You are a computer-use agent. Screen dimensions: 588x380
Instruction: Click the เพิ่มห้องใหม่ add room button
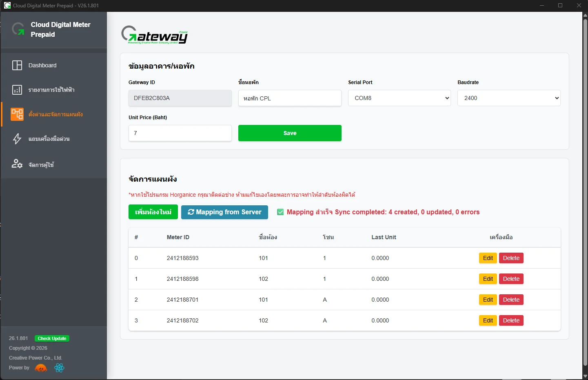153,212
